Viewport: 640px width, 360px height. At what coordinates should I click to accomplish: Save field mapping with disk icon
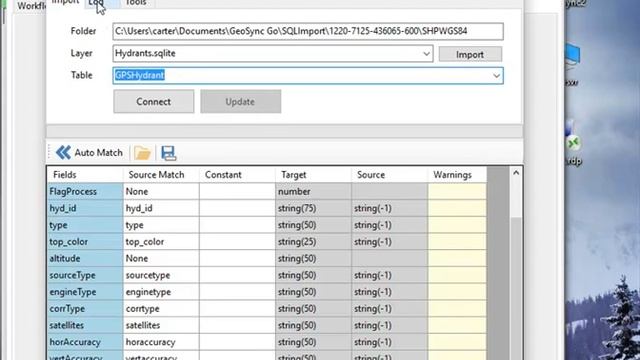168,153
